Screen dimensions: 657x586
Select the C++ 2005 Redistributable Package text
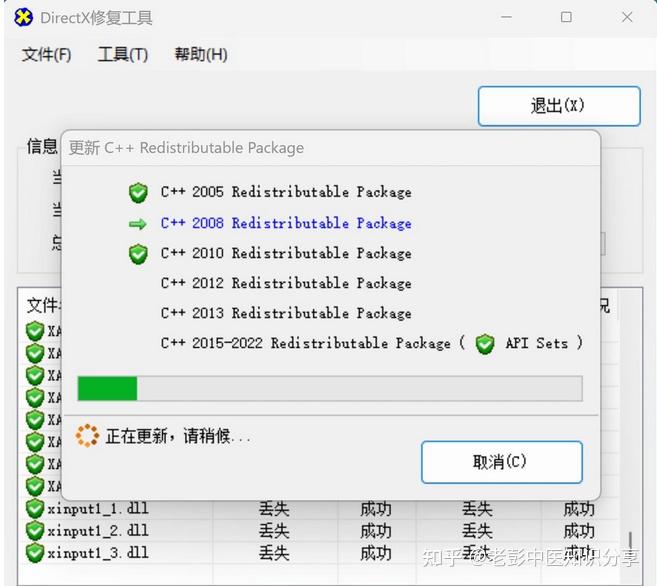[x=286, y=192]
